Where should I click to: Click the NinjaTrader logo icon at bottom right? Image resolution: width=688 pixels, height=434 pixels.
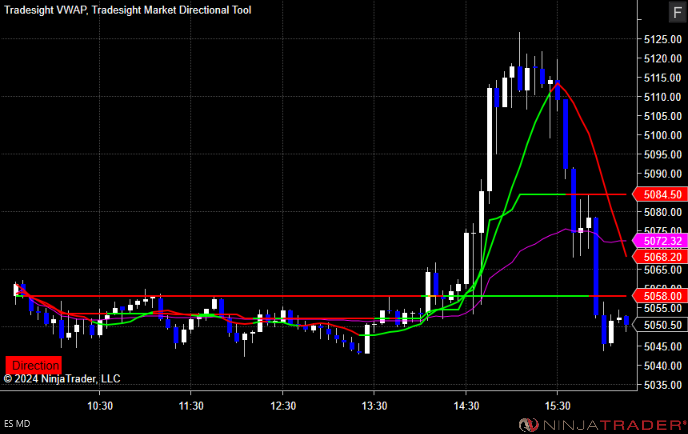click(529, 425)
